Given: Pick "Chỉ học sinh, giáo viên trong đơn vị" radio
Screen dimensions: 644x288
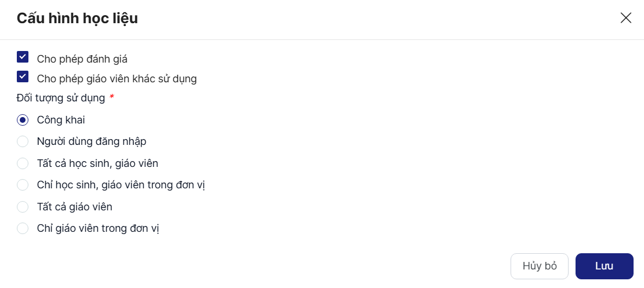Looking at the screenshot, I should coord(23,185).
